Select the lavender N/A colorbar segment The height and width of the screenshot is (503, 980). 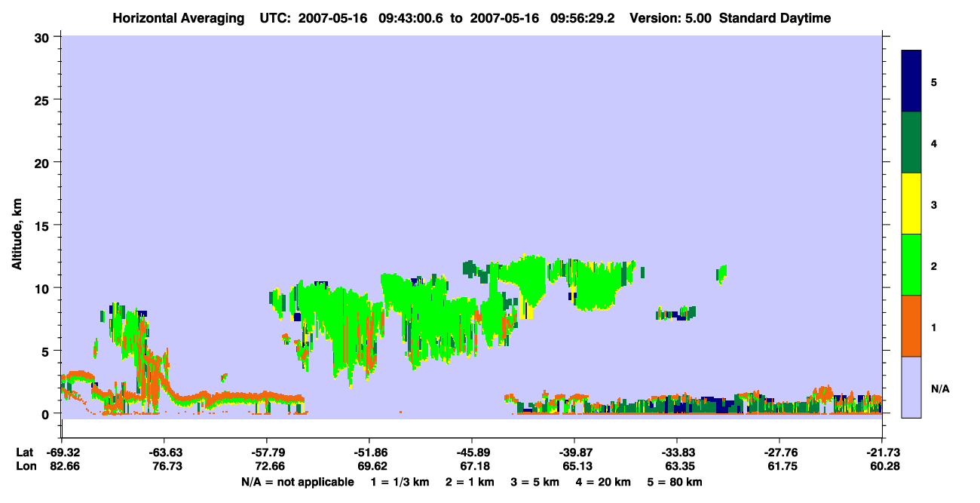(911, 387)
